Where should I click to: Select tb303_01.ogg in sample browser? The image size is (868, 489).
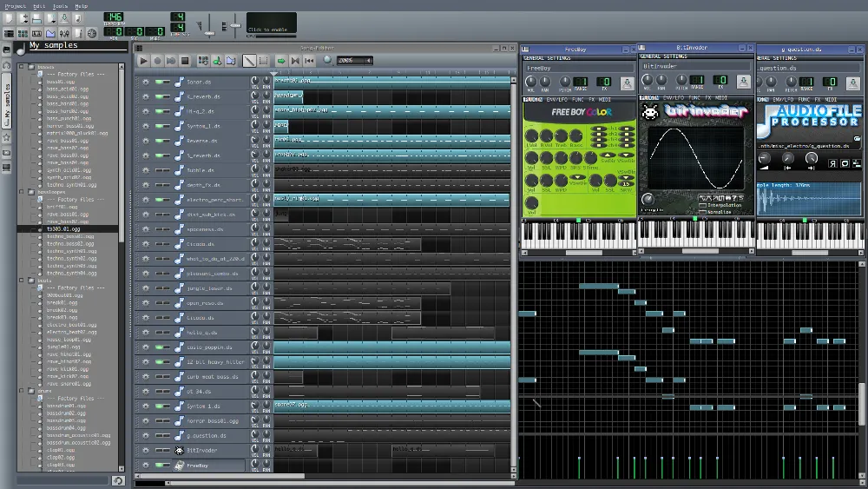(63, 228)
